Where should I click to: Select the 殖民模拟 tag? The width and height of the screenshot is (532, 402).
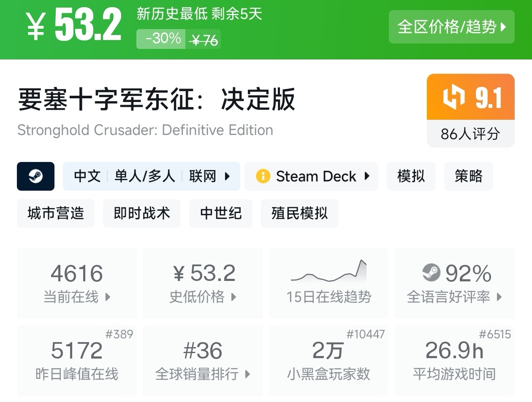(x=299, y=213)
